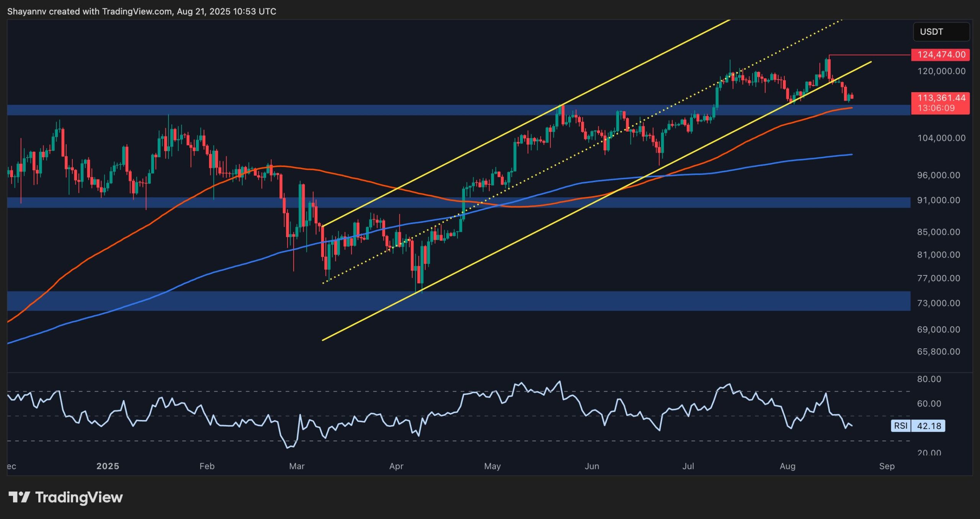Image resolution: width=980 pixels, height=519 pixels.
Task: Click the 91,000.00 price axis label
Action: tap(938, 200)
